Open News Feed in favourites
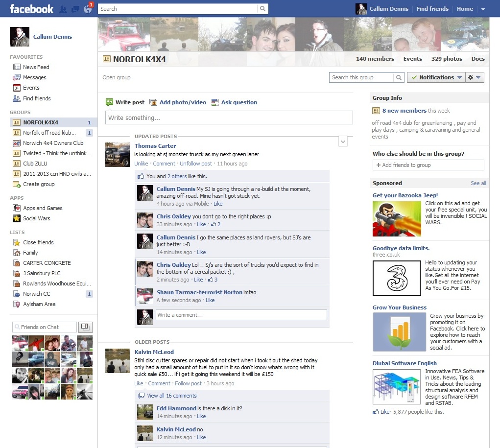Viewport: 500px width, 448px height. click(x=36, y=67)
